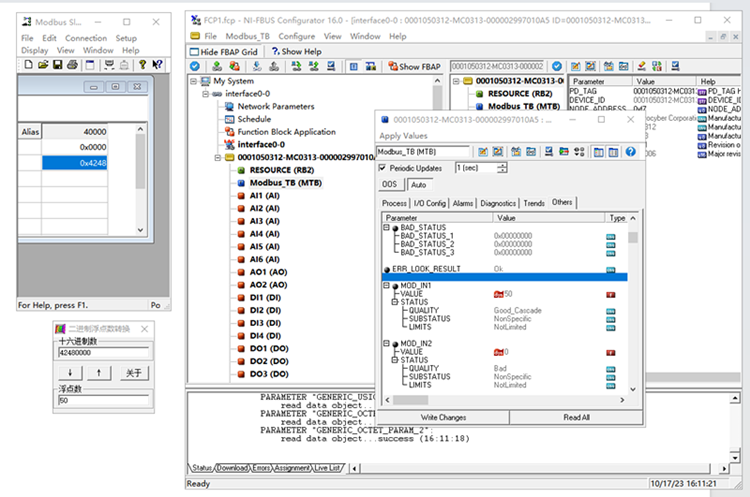Click the Show Help toolbar button
750x497 pixels.
(297, 52)
